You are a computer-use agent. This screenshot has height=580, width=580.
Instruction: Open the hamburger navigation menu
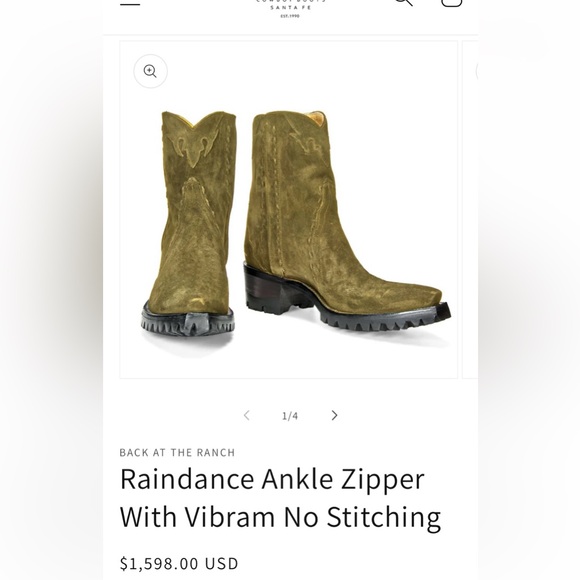pyautogui.click(x=130, y=3)
